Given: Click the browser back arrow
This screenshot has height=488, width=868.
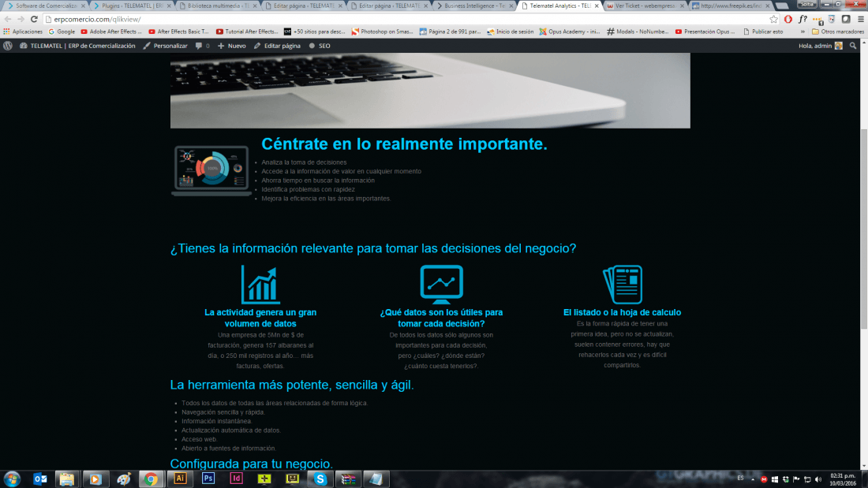Looking at the screenshot, I should coord(8,19).
